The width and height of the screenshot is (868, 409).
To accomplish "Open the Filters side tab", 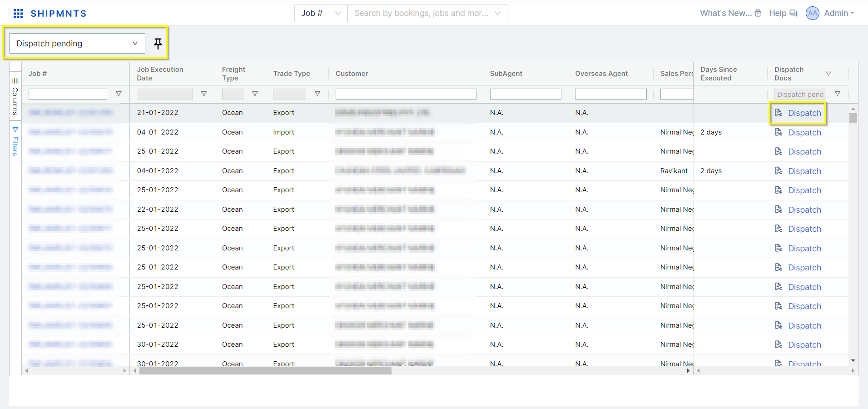I will click(x=15, y=141).
